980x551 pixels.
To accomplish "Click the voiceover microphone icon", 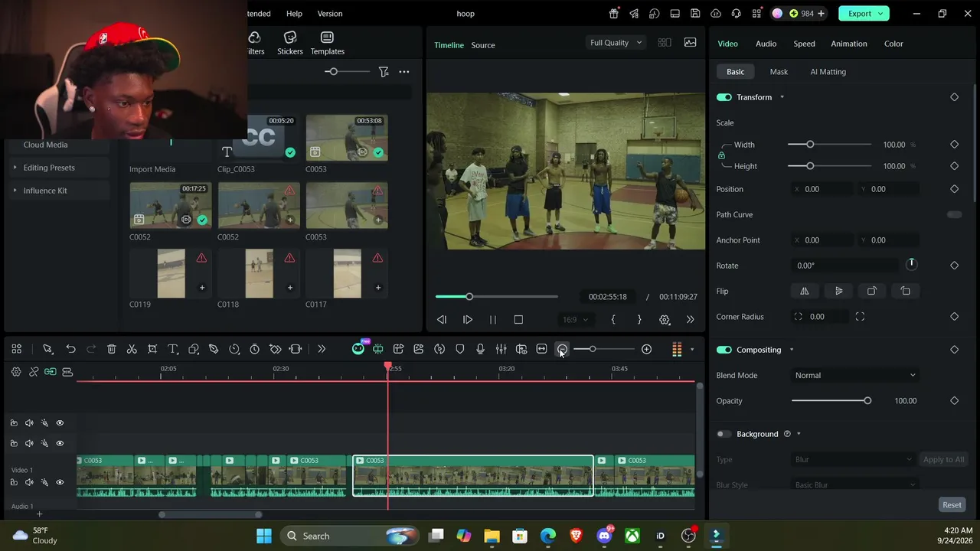I will click(480, 349).
